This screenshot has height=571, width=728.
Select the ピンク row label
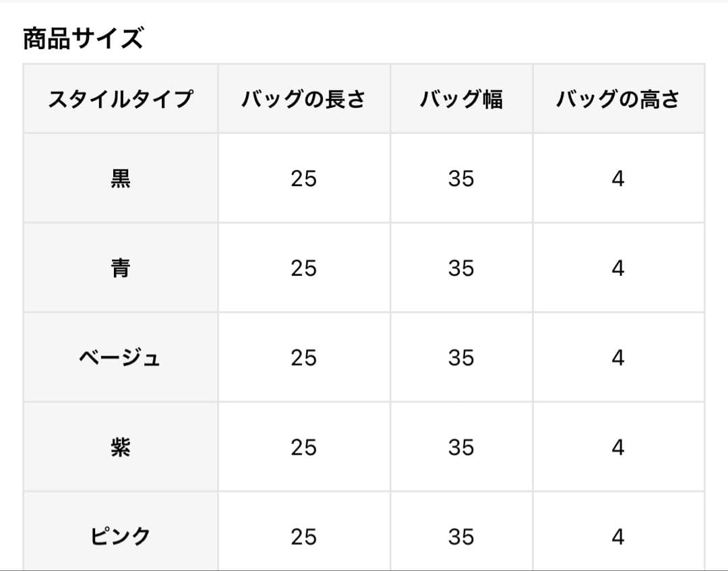(120, 537)
